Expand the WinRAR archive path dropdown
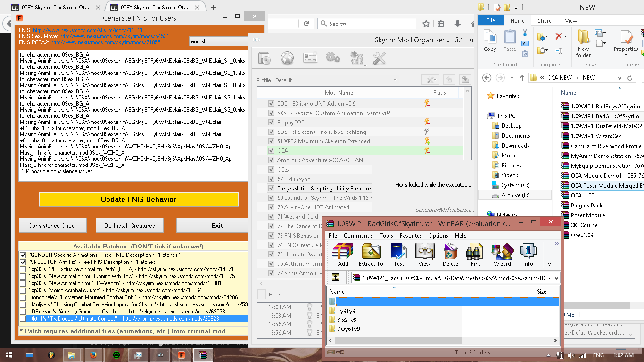The height and width of the screenshot is (362, 644). click(556, 278)
